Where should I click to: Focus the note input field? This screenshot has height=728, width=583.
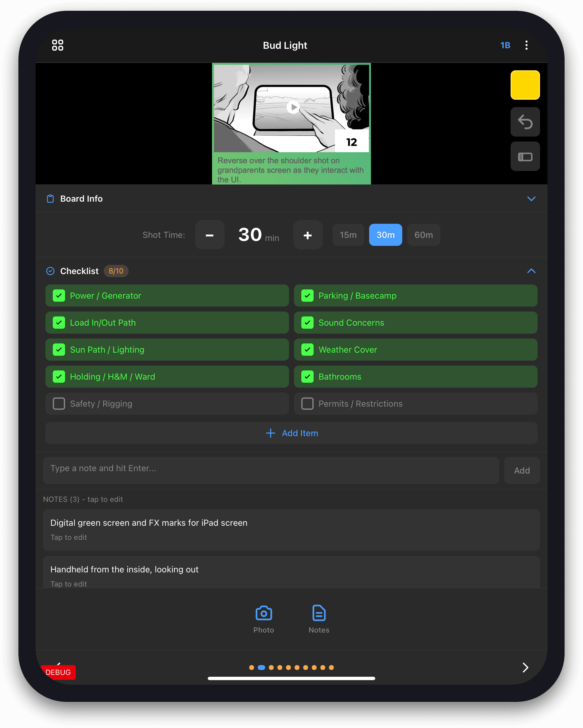tap(271, 470)
